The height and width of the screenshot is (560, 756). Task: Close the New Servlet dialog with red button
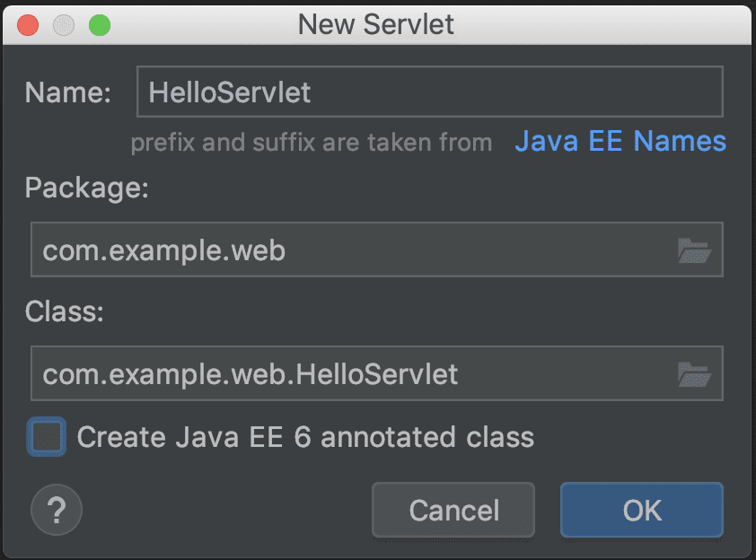pos(28,25)
